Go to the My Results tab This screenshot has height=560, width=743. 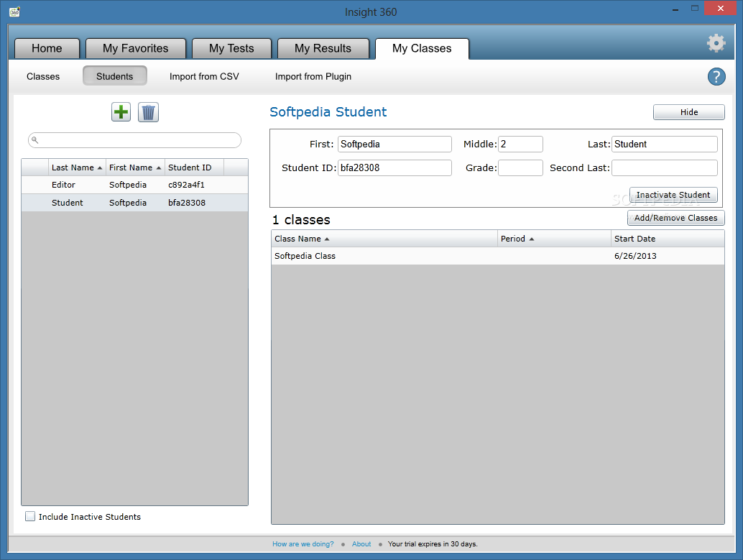323,48
